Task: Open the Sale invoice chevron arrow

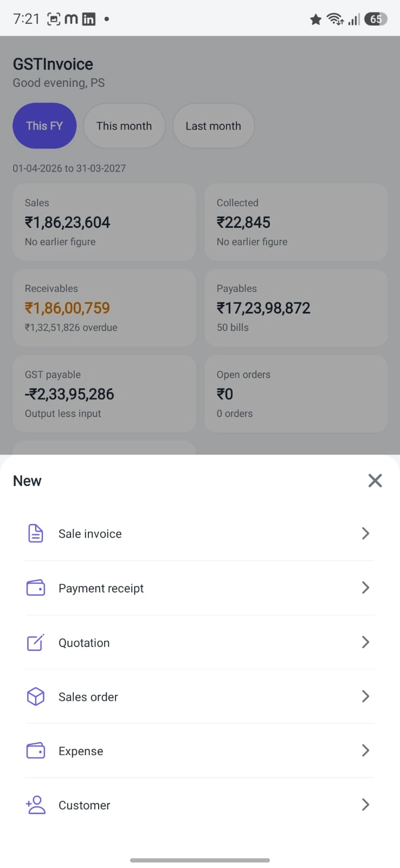Action: [365, 533]
